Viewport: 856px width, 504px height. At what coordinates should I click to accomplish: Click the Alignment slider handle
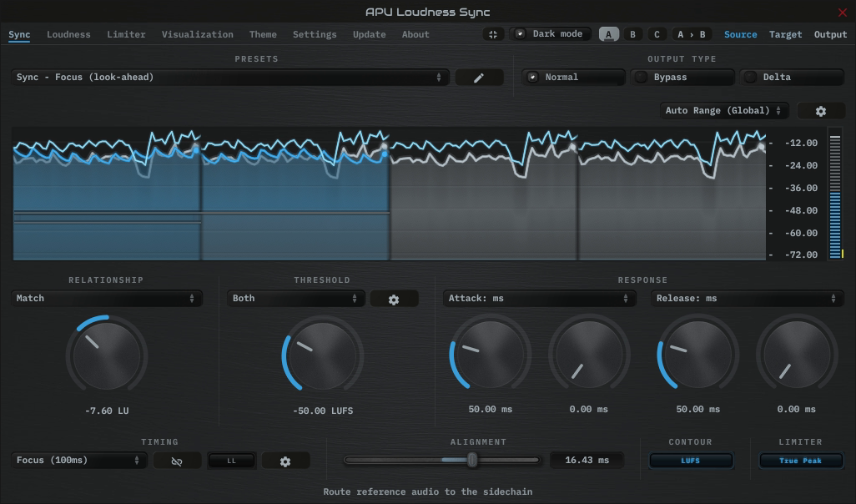click(472, 461)
